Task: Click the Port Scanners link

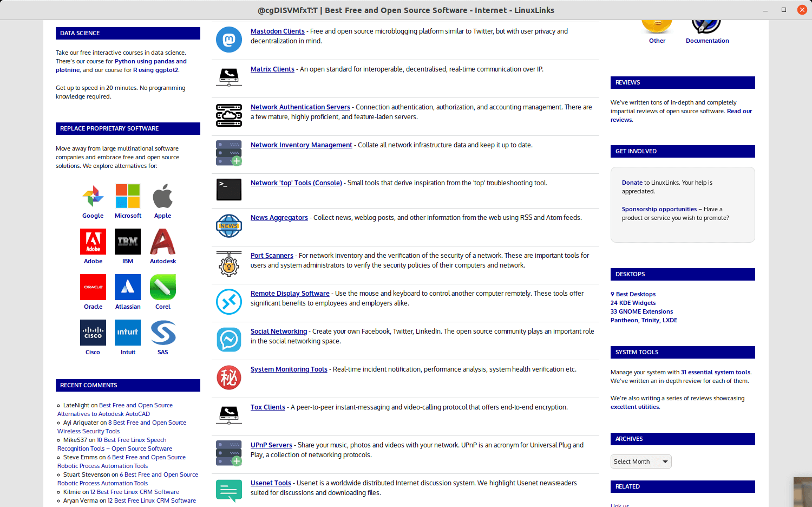Action: tap(272, 256)
